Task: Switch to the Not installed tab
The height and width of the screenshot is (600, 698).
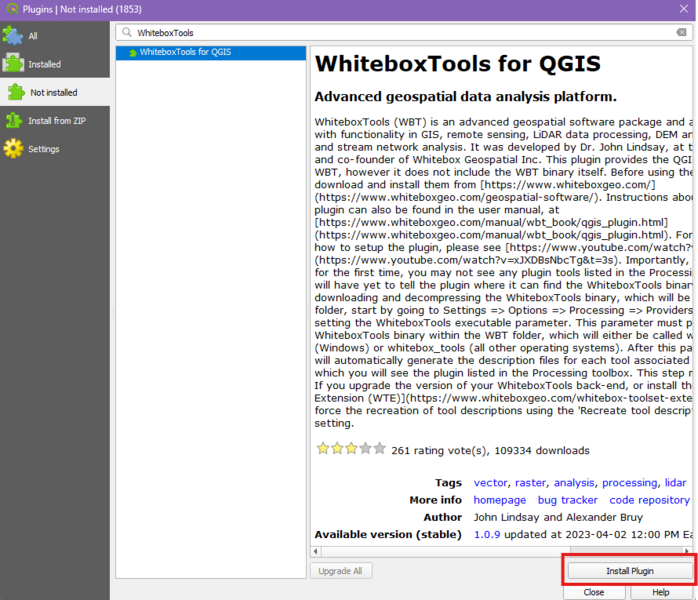Action: tap(54, 93)
